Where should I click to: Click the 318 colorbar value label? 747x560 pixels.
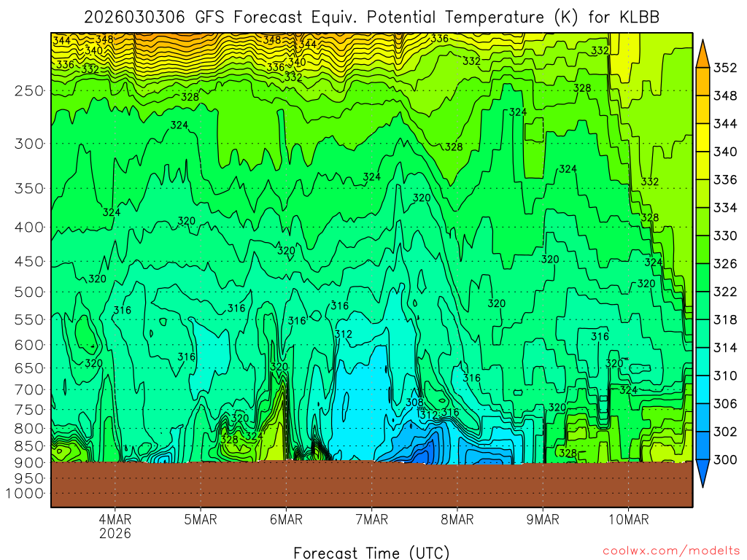point(725,319)
